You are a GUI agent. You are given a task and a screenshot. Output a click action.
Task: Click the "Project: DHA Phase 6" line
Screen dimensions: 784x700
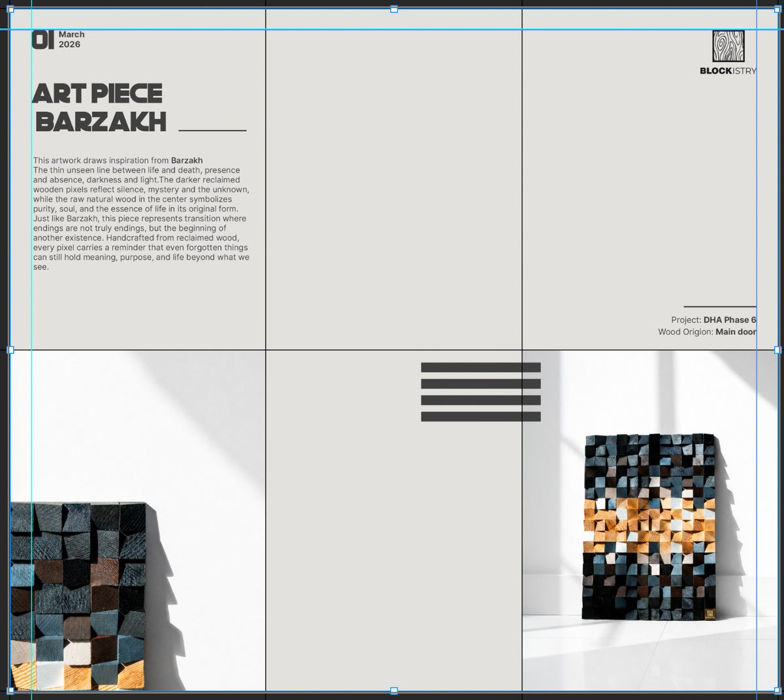pos(713,320)
